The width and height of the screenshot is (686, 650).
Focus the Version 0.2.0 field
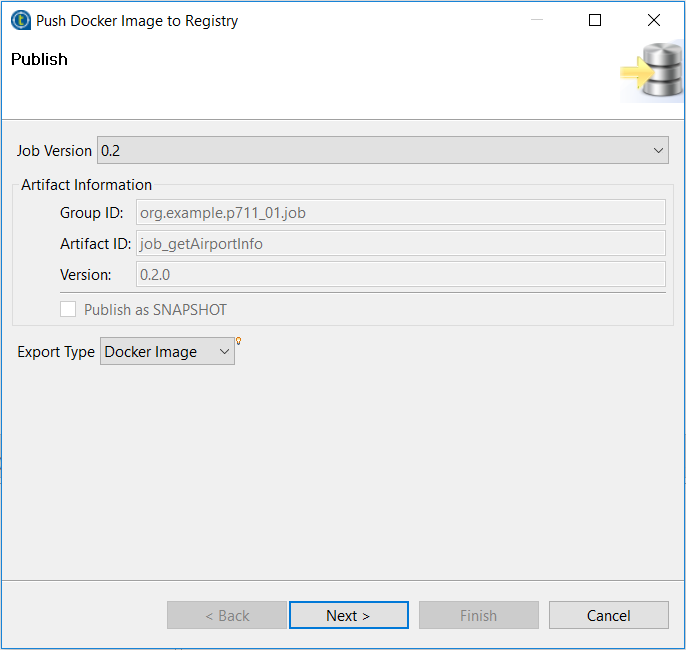tap(400, 274)
